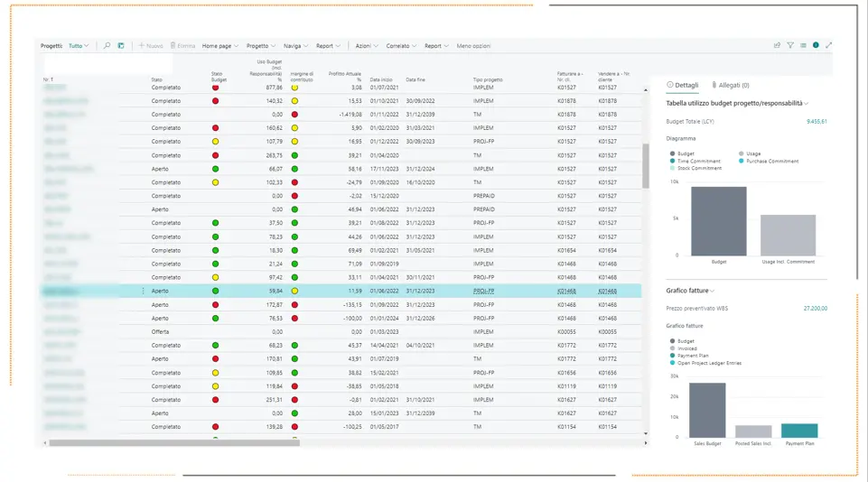This screenshot has width=868, height=482.
Task: Expand the Naviga dropdown menu
Action: (295, 46)
